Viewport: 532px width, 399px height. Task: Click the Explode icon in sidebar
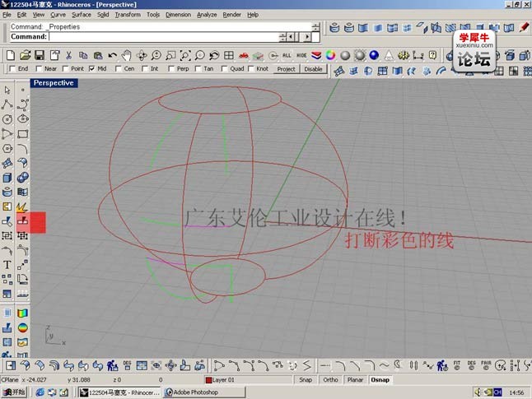[22, 206]
